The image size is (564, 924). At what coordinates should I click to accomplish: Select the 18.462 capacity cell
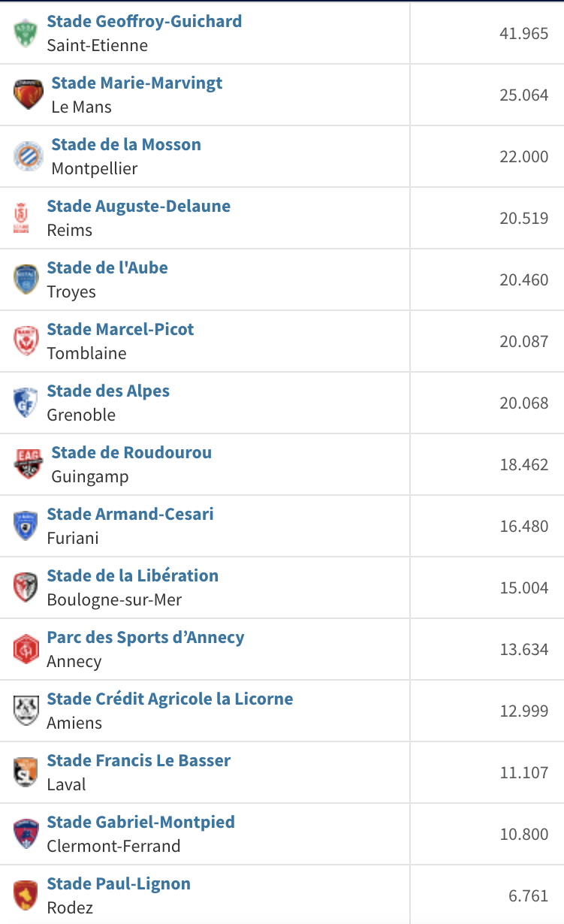pos(487,464)
